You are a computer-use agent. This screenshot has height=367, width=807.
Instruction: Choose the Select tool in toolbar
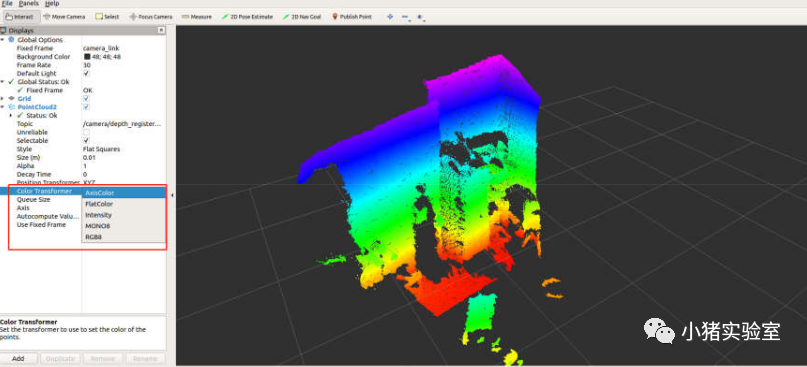click(108, 16)
